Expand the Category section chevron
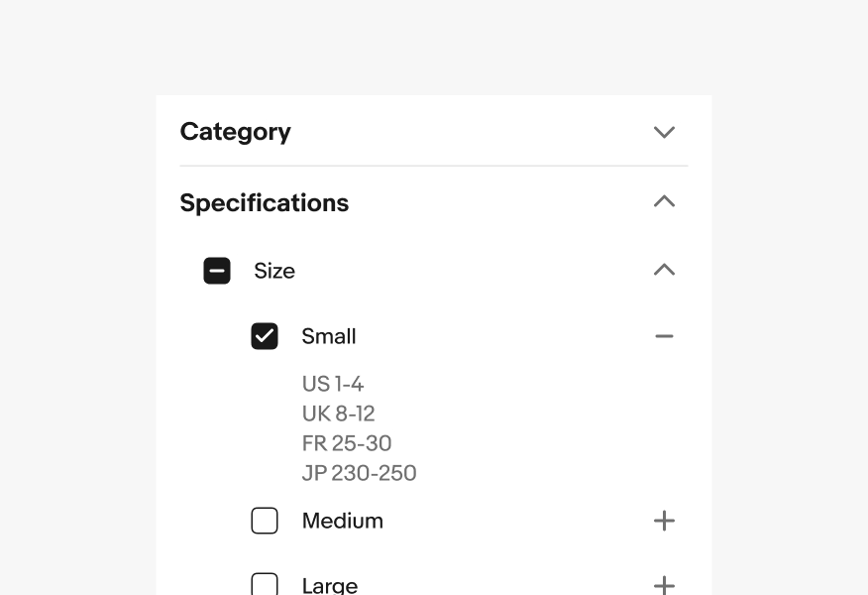Image resolution: width=868 pixels, height=595 pixels. click(x=664, y=132)
